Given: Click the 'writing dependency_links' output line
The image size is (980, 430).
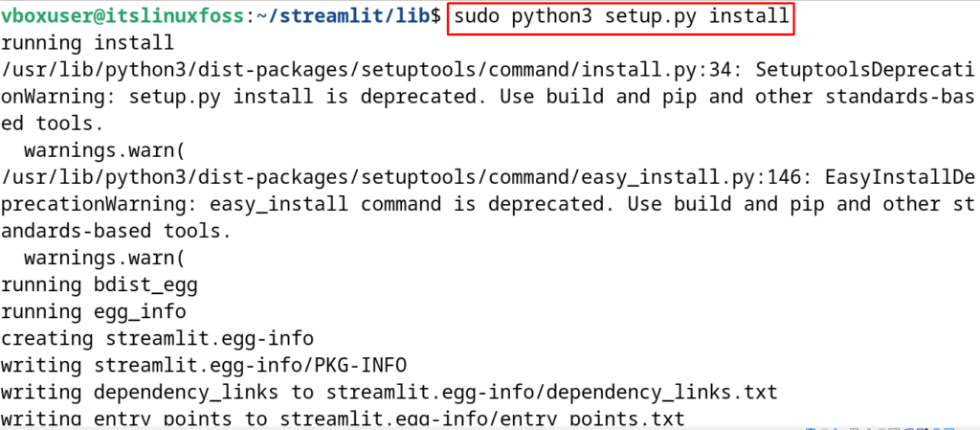Looking at the screenshot, I should tap(389, 393).
